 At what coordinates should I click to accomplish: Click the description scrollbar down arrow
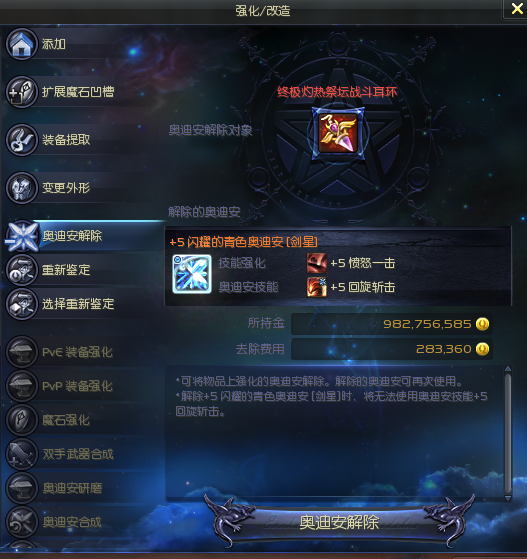point(508,498)
